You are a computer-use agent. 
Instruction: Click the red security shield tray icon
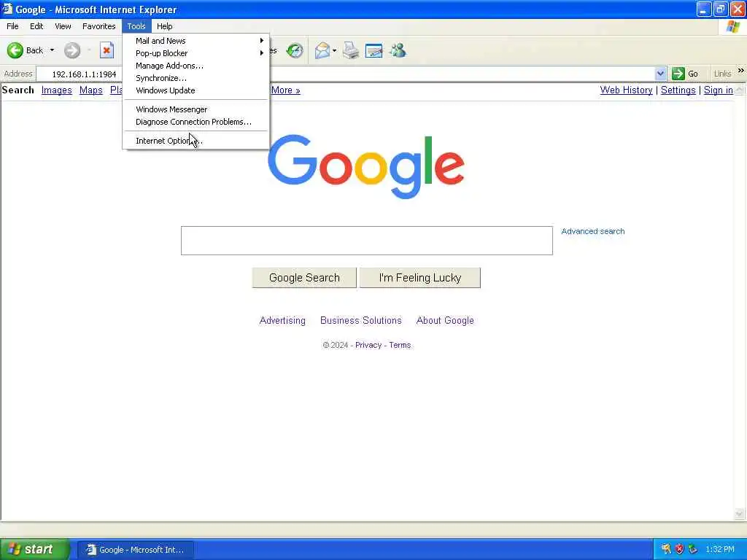679,549
